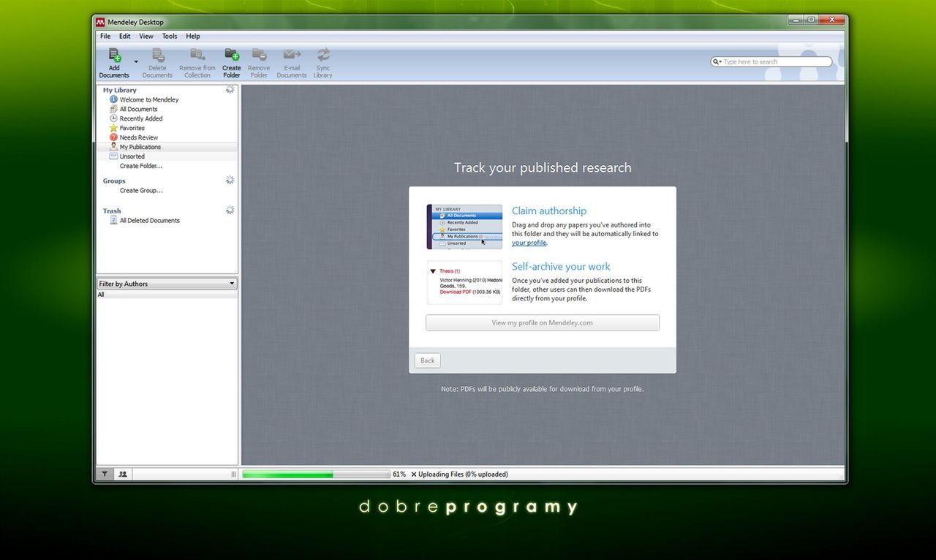This screenshot has height=560, width=936.
Task: Select the Needs Review folder
Action: point(139,137)
